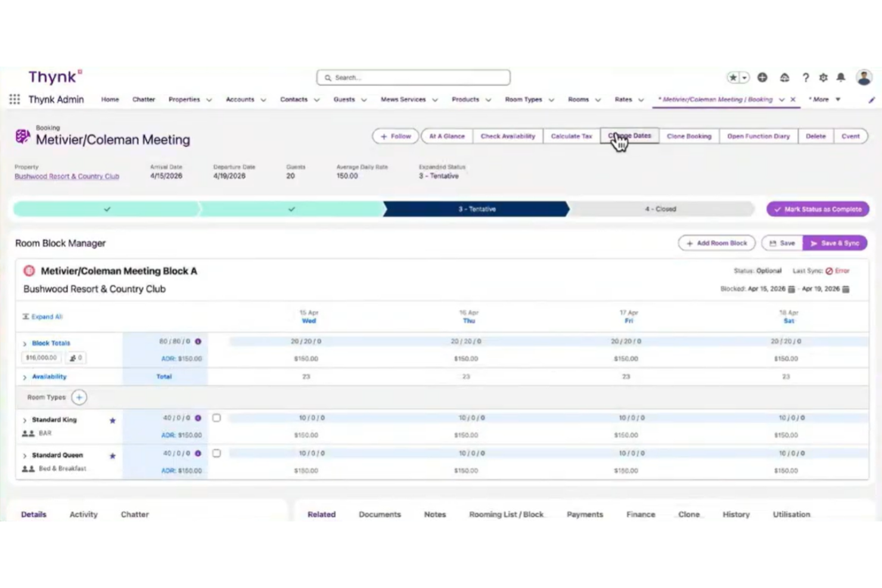Switch to the Documents tab
The image size is (882, 588).
[380, 514]
